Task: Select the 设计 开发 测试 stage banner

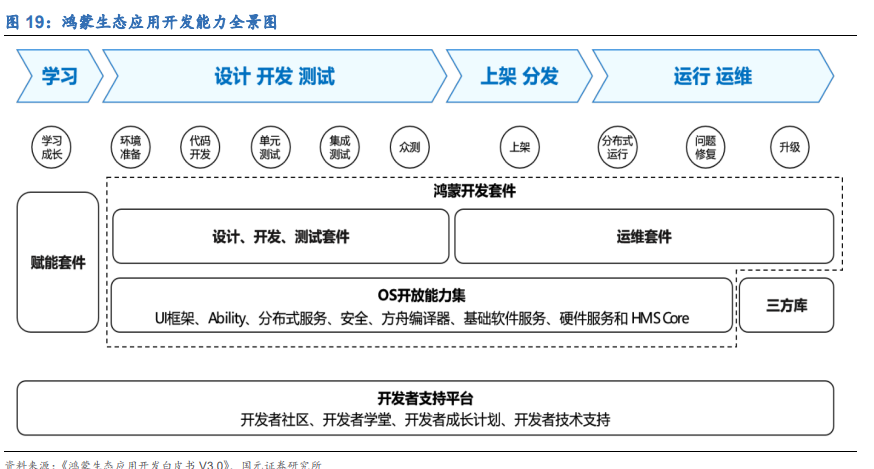Action: coord(275,76)
